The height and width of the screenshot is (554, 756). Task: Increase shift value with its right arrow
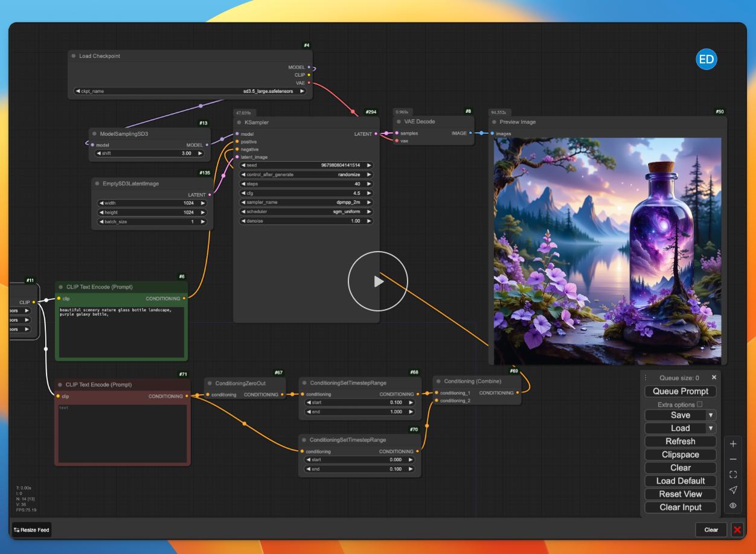[200, 153]
